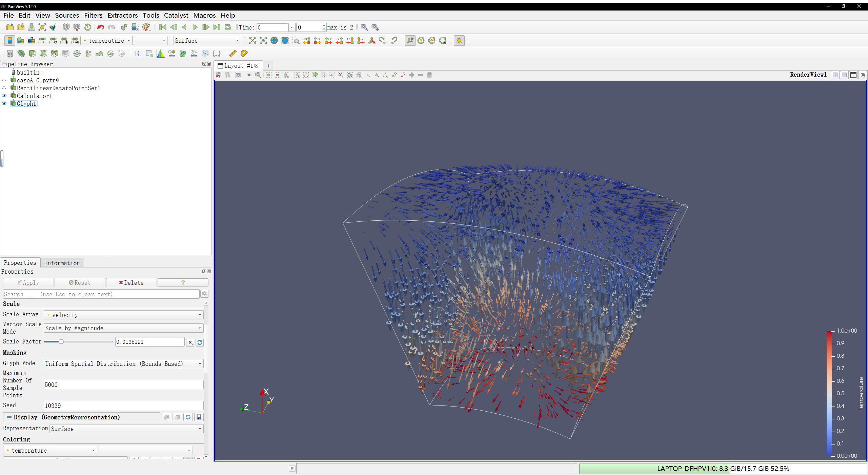Viewport: 868px width, 475px height.
Task: Click the Glyph filter icon
Action: (77, 54)
